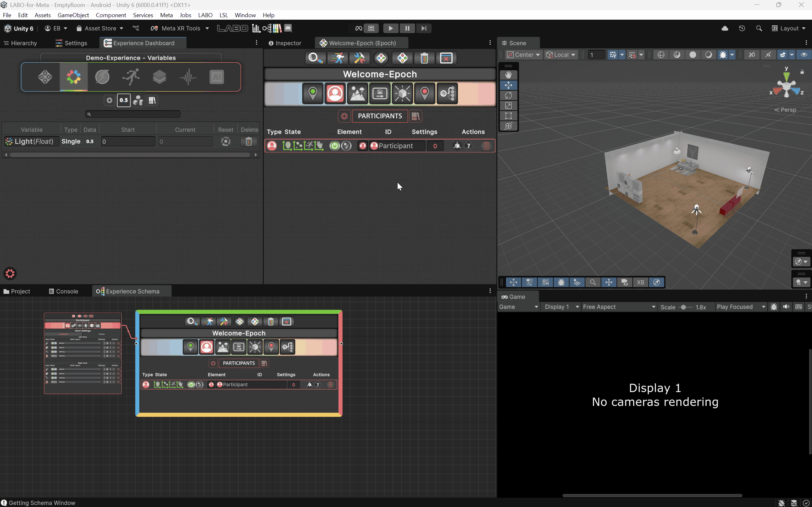
Task: Expand the Meta XR Tools dropdown
Action: click(180, 29)
